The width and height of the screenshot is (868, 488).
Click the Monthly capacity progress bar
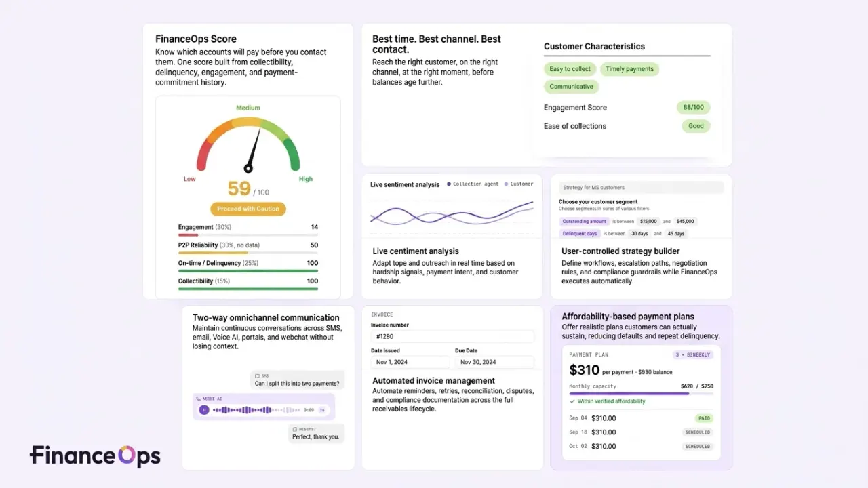(x=641, y=393)
